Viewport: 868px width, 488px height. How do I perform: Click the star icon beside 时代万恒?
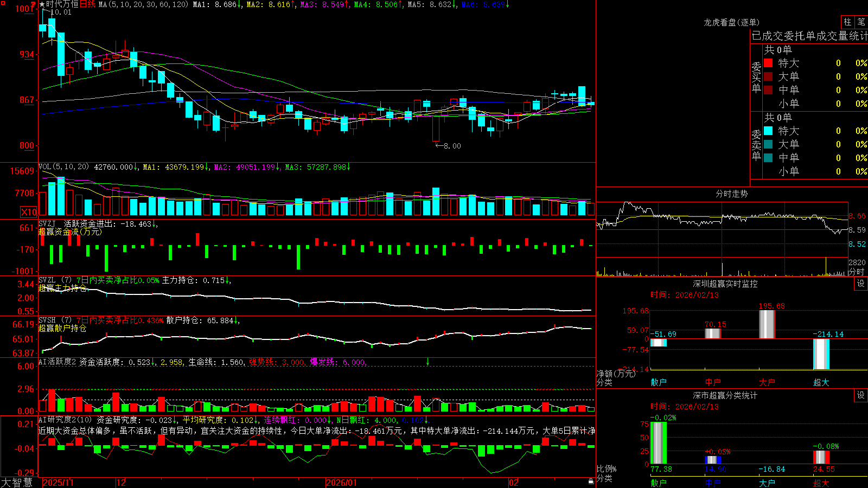pyautogui.click(x=42, y=4)
